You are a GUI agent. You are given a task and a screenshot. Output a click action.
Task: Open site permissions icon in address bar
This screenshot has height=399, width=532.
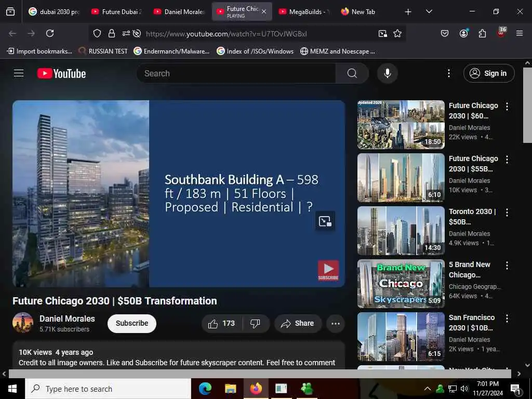pyautogui.click(x=126, y=33)
